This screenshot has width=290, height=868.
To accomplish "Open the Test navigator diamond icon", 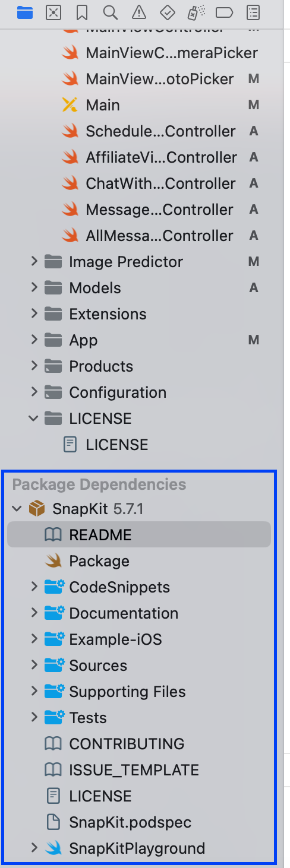I will click(167, 12).
